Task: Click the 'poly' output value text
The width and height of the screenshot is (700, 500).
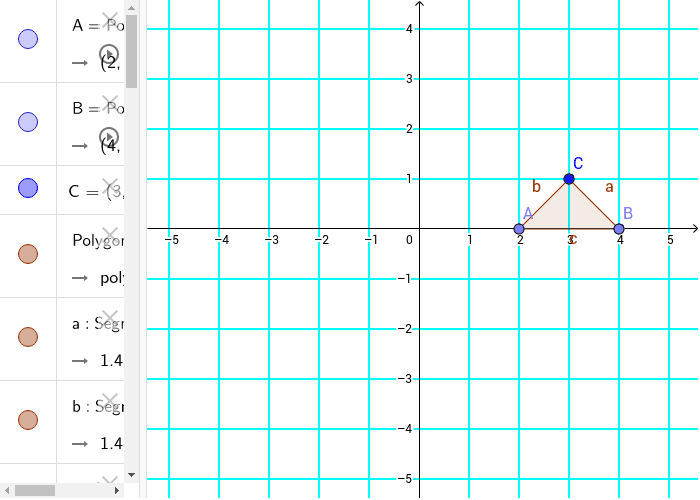Action: tap(112, 279)
